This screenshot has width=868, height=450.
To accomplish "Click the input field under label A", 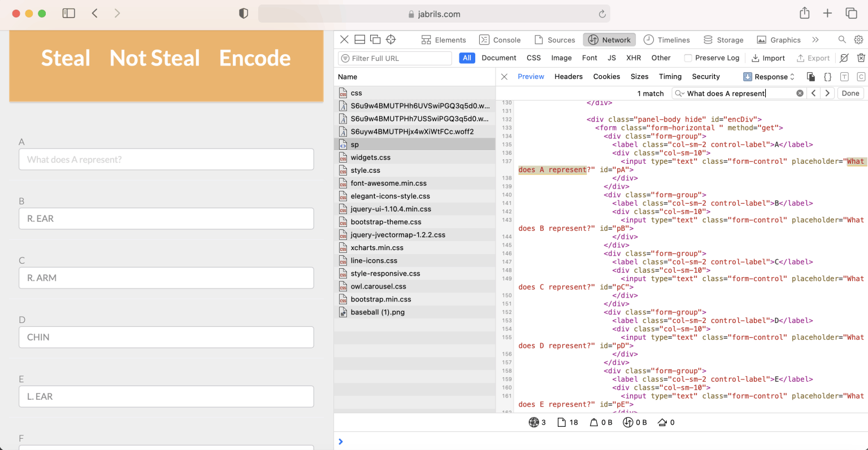I will point(166,159).
